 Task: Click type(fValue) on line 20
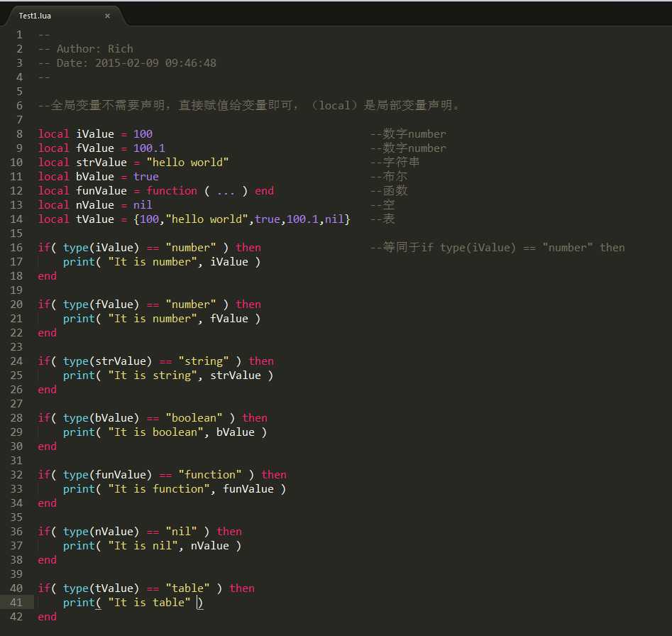click(101, 305)
